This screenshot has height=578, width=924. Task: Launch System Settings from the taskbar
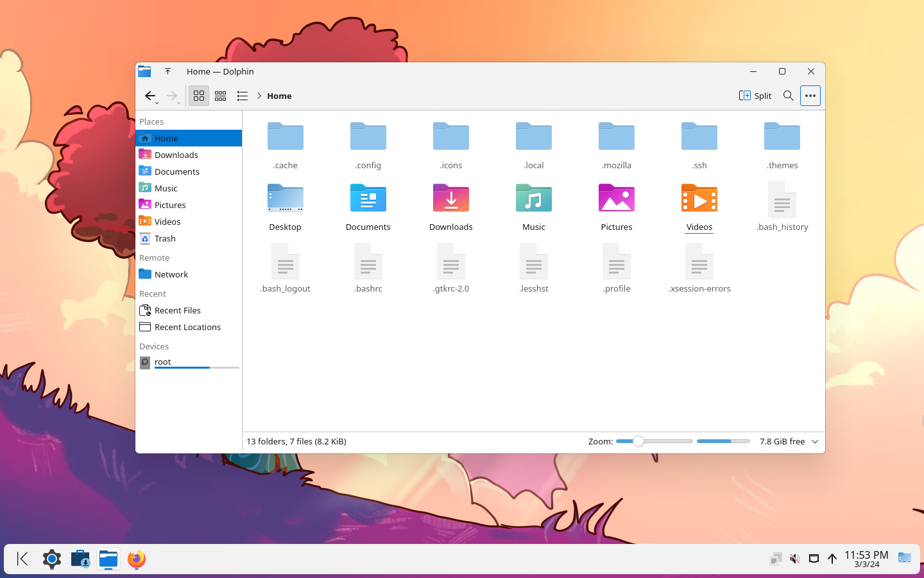point(52,559)
